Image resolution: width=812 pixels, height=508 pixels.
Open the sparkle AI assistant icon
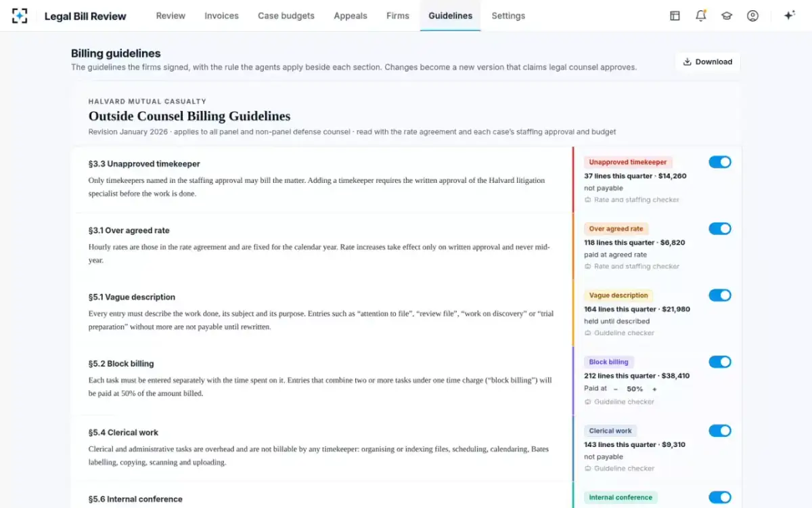(x=789, y=16)
